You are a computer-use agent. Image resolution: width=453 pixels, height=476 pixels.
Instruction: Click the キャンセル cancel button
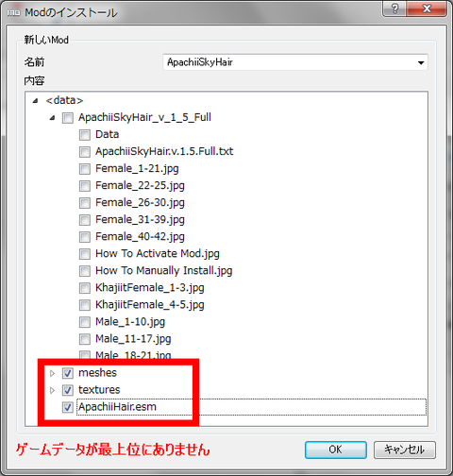pos(405,450)
